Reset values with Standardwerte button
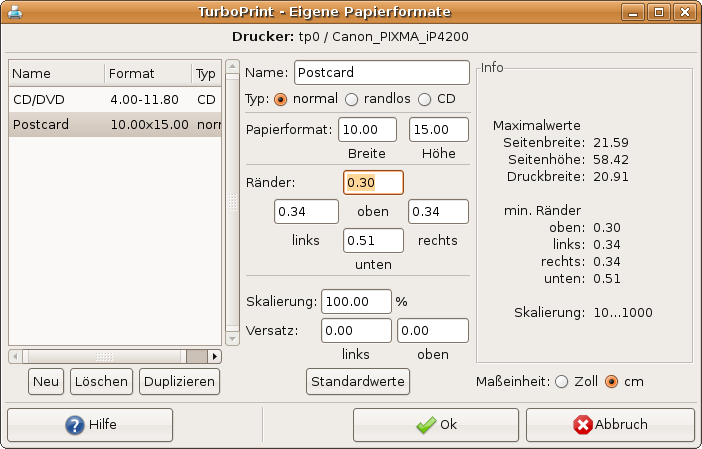This screenshot has width=702, height=449. [358, 381]
